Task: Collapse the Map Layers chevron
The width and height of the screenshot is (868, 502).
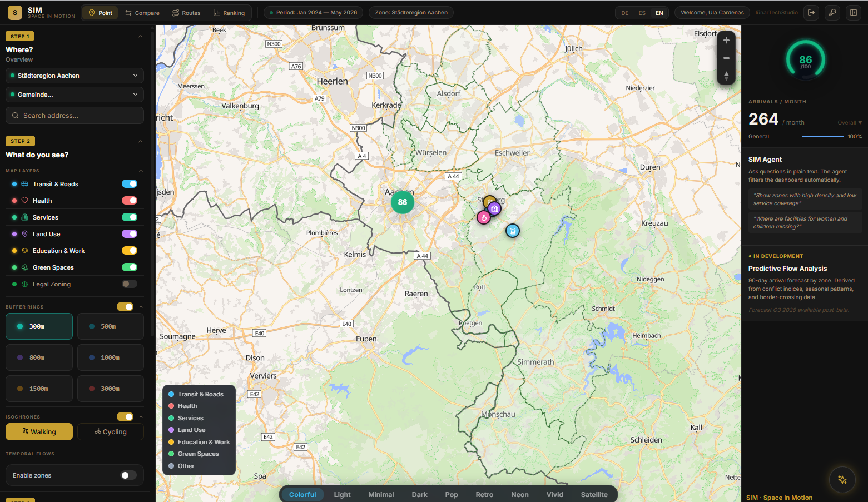Action: 141,171
